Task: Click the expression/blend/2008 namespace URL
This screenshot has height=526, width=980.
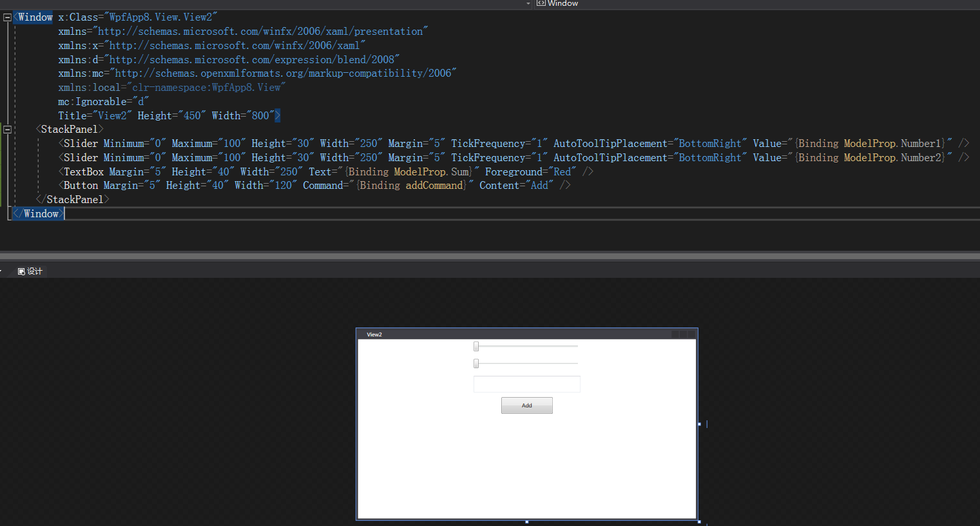Action: point(252,59)
